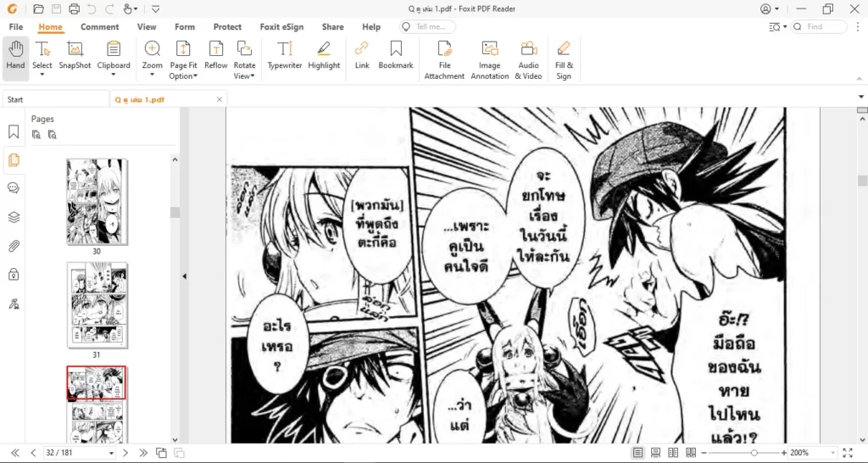Select the Typewriter tool
The width and height of the screenshot is (868, 463).
coord(285,55)
